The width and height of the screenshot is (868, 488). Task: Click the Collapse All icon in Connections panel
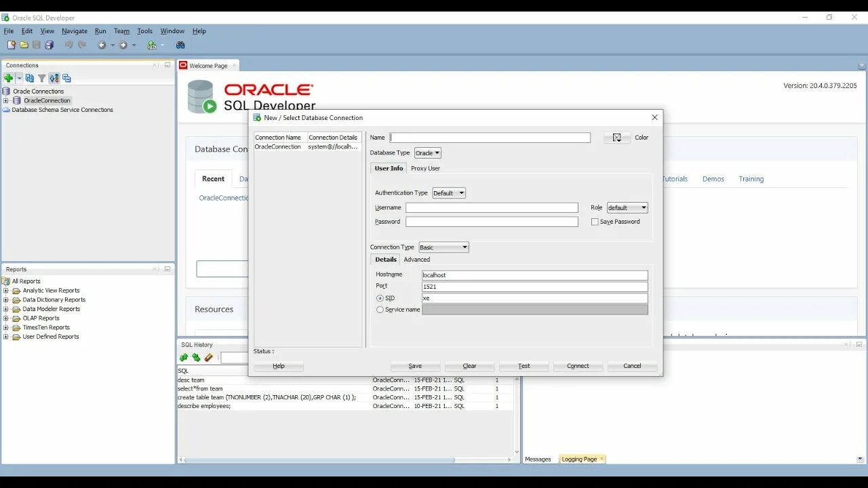coord(66,78)
